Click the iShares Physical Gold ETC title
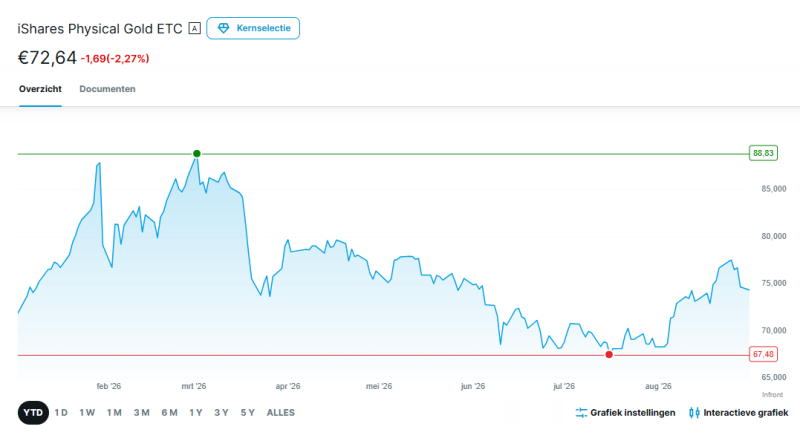800x438 pixels. pyautogui.click(x=100, y=29)
